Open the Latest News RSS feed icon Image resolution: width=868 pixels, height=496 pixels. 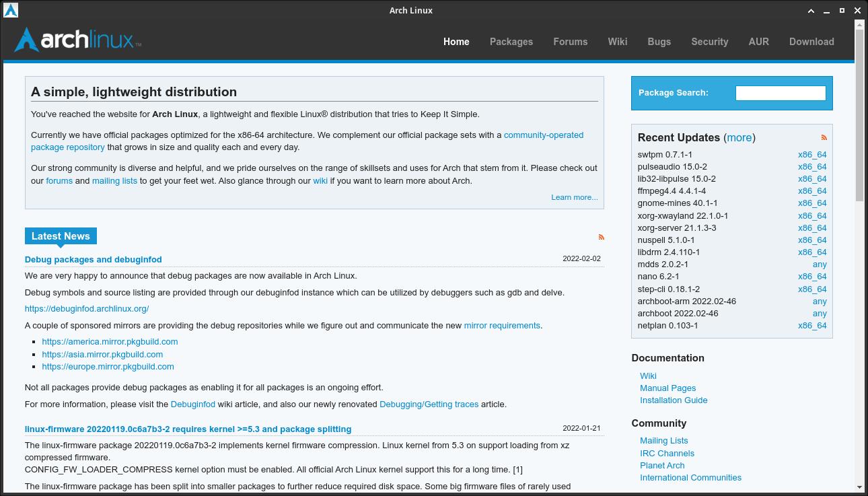(602, 237)
